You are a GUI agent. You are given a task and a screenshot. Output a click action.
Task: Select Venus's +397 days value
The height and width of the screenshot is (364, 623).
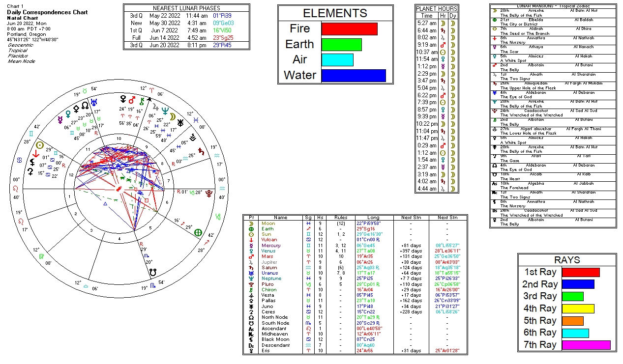tap(412, 251)
